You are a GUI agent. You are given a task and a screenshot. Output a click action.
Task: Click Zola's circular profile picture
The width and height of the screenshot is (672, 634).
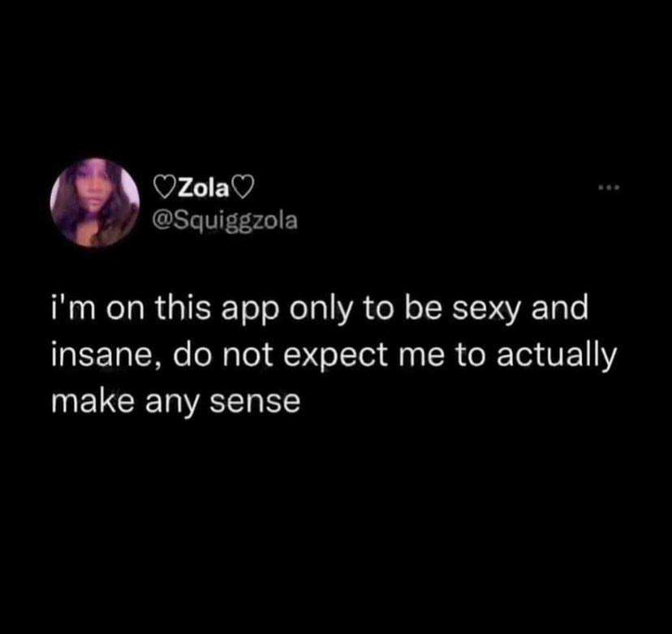[95, 202]
